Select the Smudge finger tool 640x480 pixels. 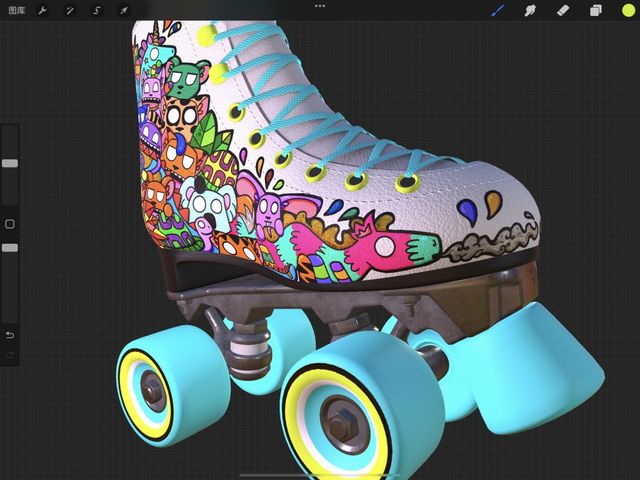click(530, 10)
